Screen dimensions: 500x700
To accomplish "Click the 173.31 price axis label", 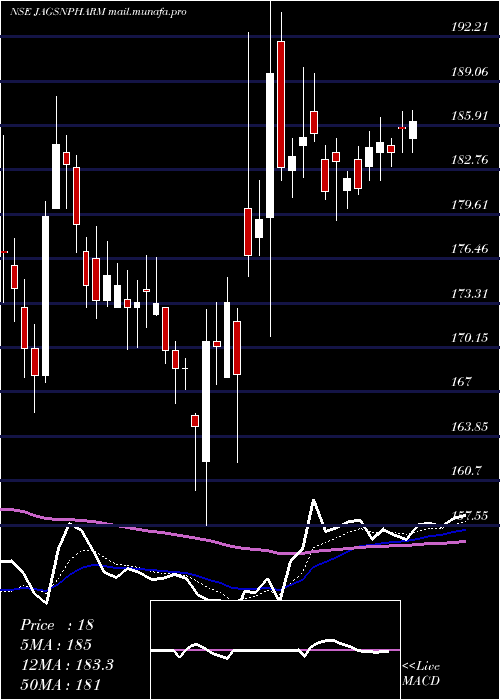I will click(x=469, y=293).
